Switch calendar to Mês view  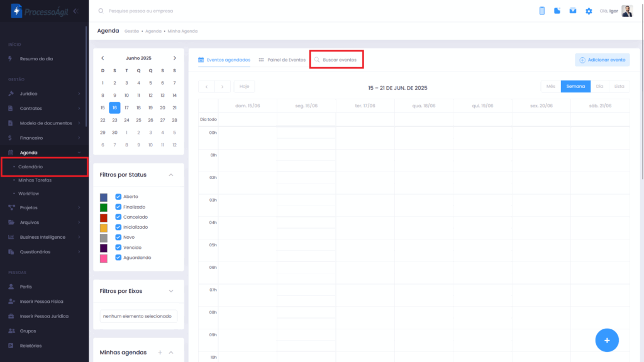pyautogui.click(x=550, y=87)
